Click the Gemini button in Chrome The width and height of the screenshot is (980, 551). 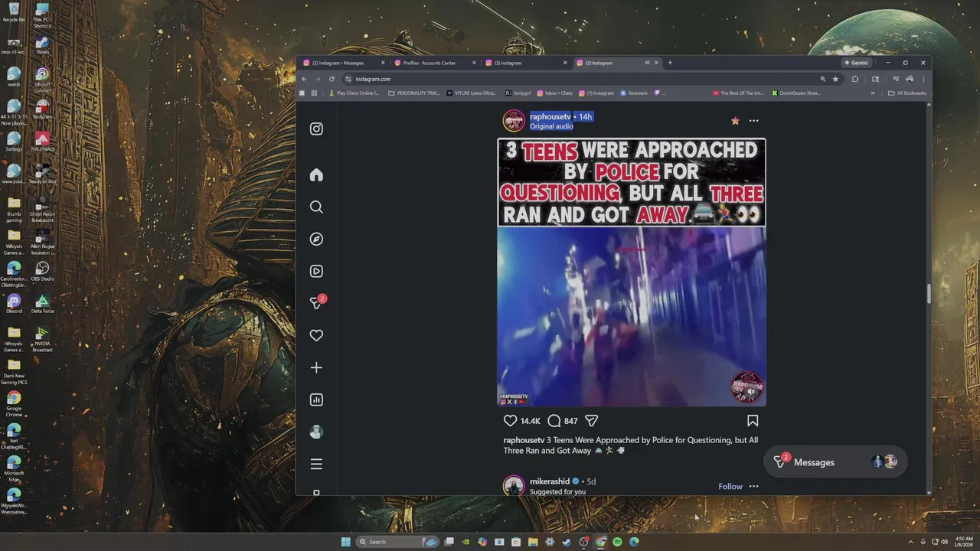pos(857,63)
